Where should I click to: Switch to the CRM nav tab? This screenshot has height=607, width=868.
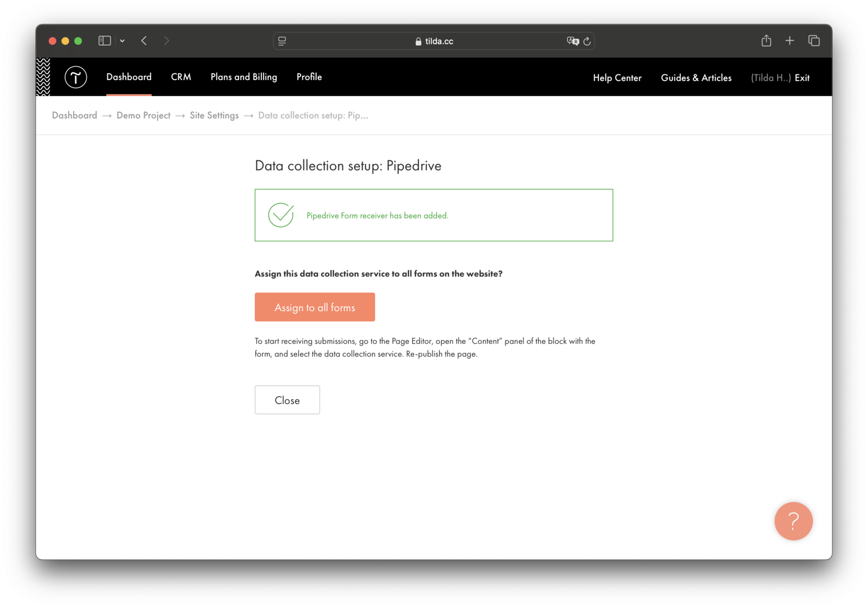coord(181,77)
